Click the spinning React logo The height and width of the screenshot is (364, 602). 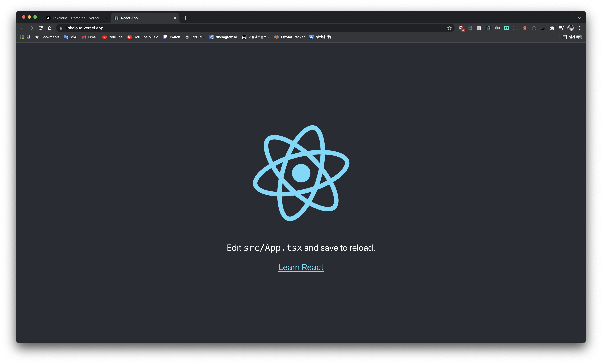pyautogui.click(x=301, y=173)
